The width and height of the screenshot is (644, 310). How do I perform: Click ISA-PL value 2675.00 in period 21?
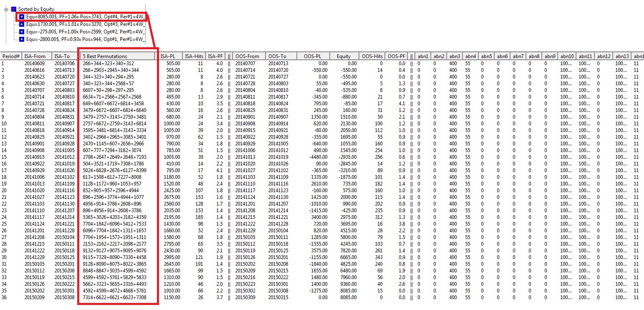click(171, 197)
